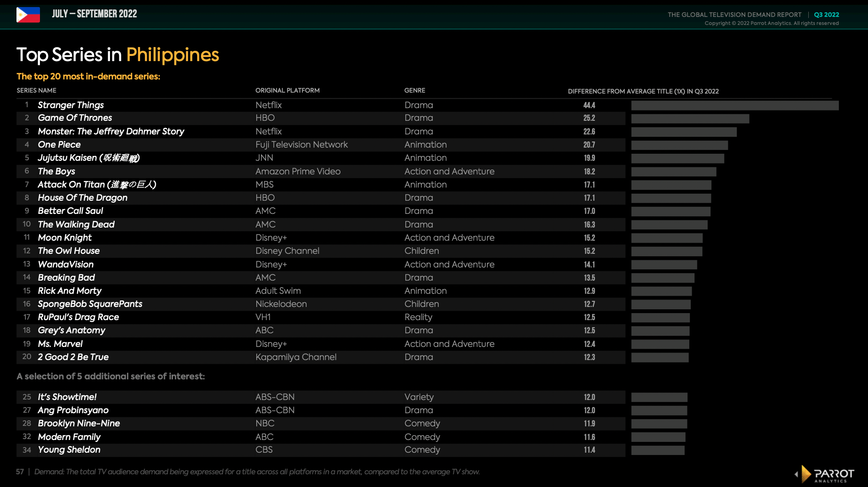This screenshot has width=868, height=487.
Task: Click the 44.4 demand bar for Stranger Things
Action: (735, 105)
